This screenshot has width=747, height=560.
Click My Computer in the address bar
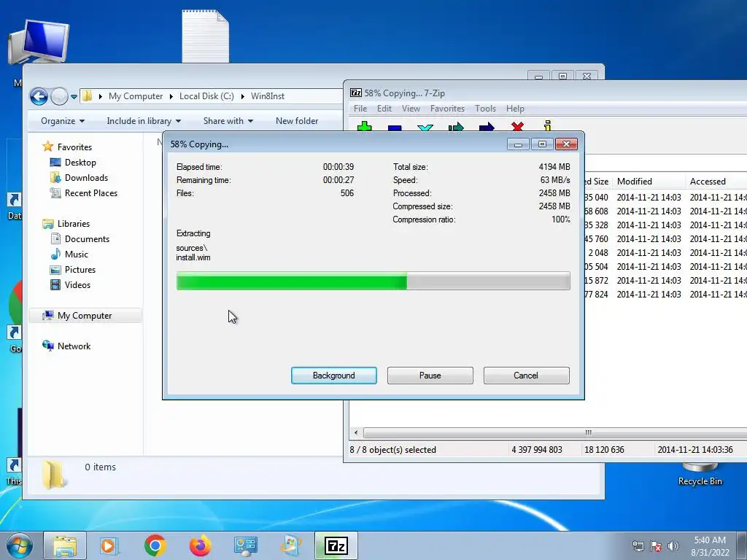[135, 96]
